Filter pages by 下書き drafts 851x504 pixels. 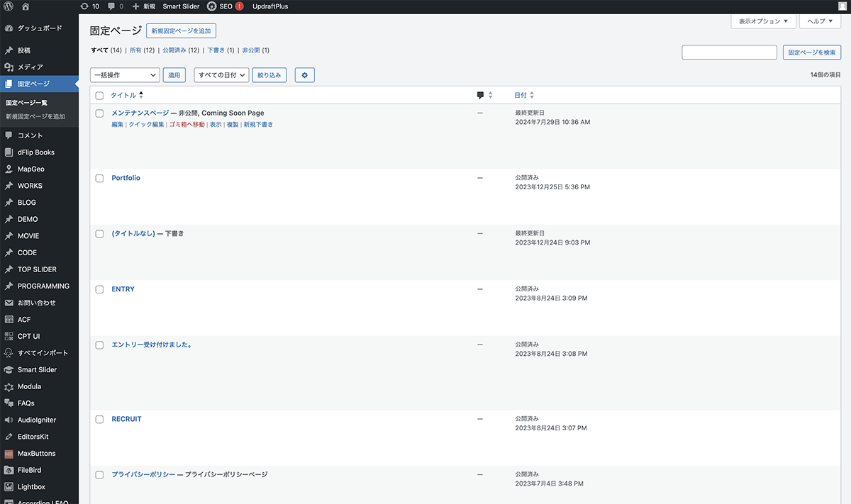coord(216,50)
